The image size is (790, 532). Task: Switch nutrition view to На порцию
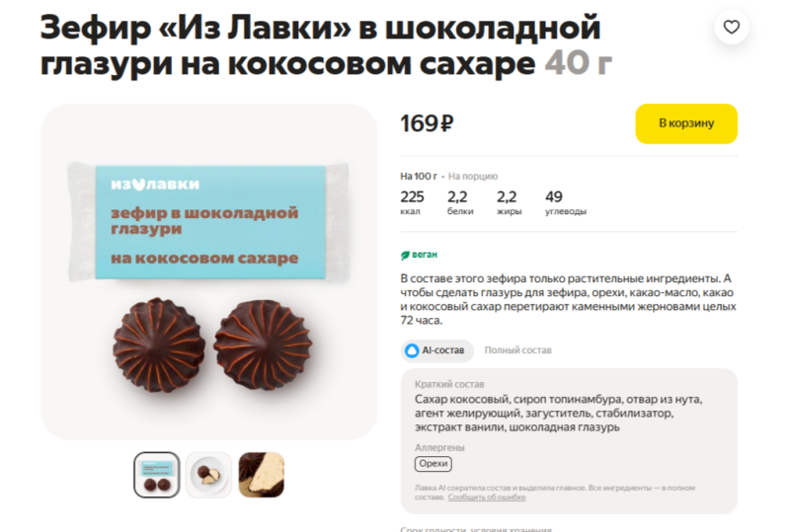473,177
